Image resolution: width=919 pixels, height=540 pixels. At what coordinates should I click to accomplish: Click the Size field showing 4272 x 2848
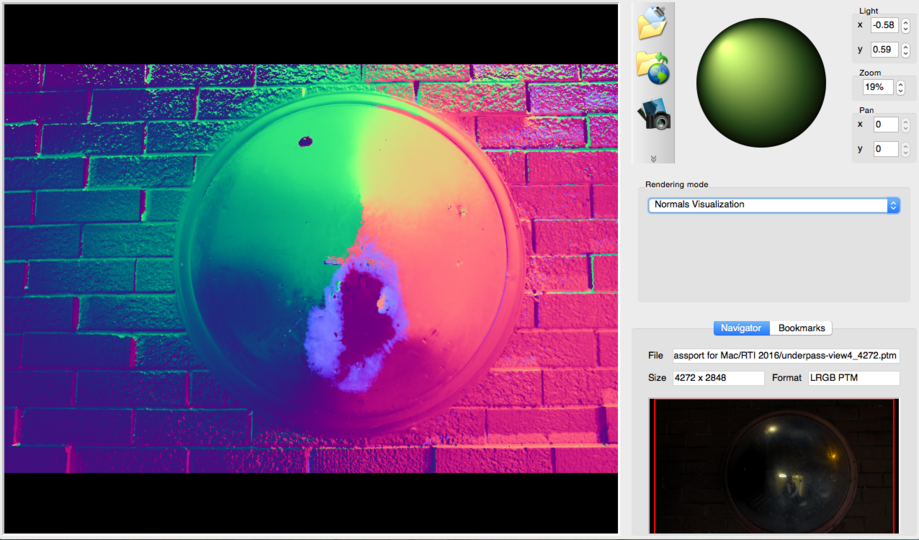point(718,378)
